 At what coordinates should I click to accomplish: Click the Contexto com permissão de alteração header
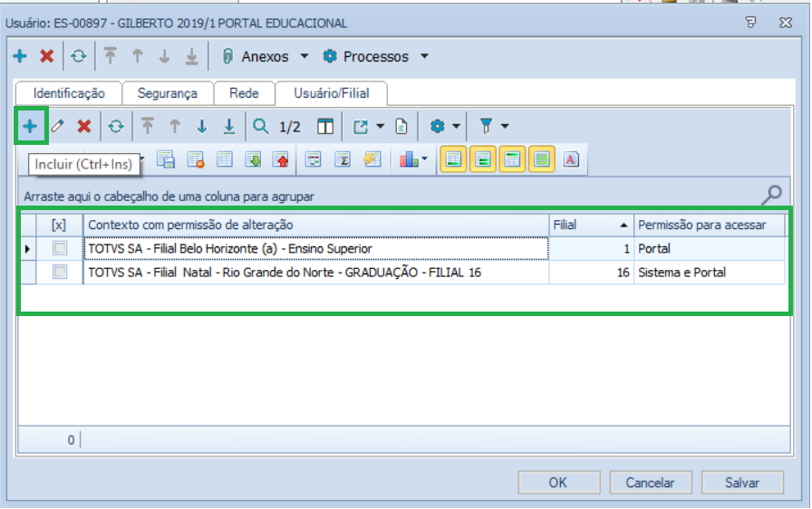pos(316,225)
